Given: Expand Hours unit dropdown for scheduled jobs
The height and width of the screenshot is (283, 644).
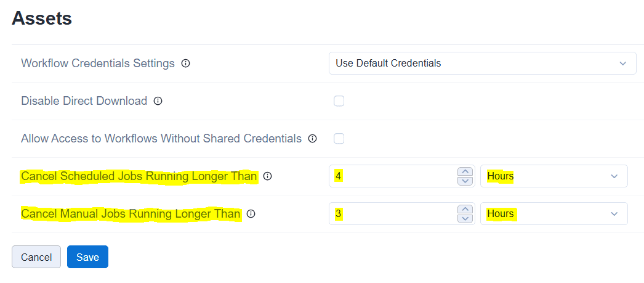Looking at the screenshot, I should click(553, 176).
